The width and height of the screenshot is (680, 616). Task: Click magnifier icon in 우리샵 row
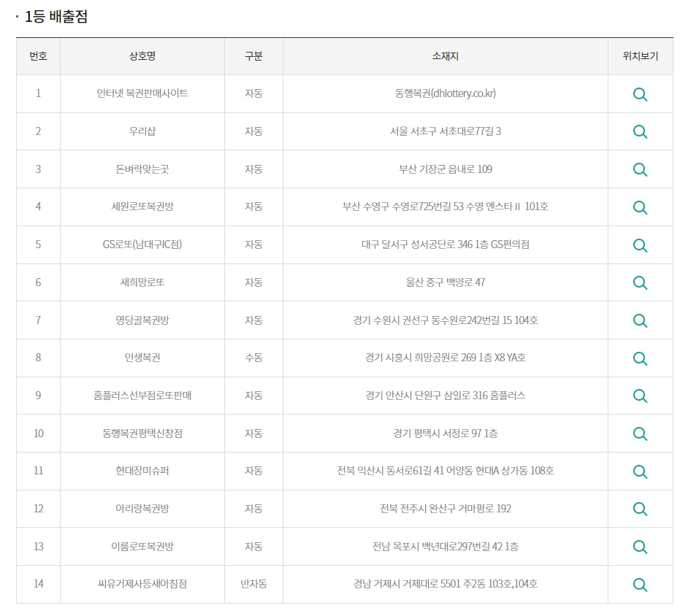(640, 131)
